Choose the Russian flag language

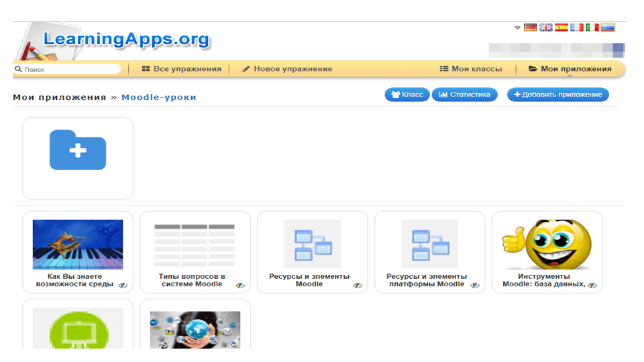click(608, 27)
